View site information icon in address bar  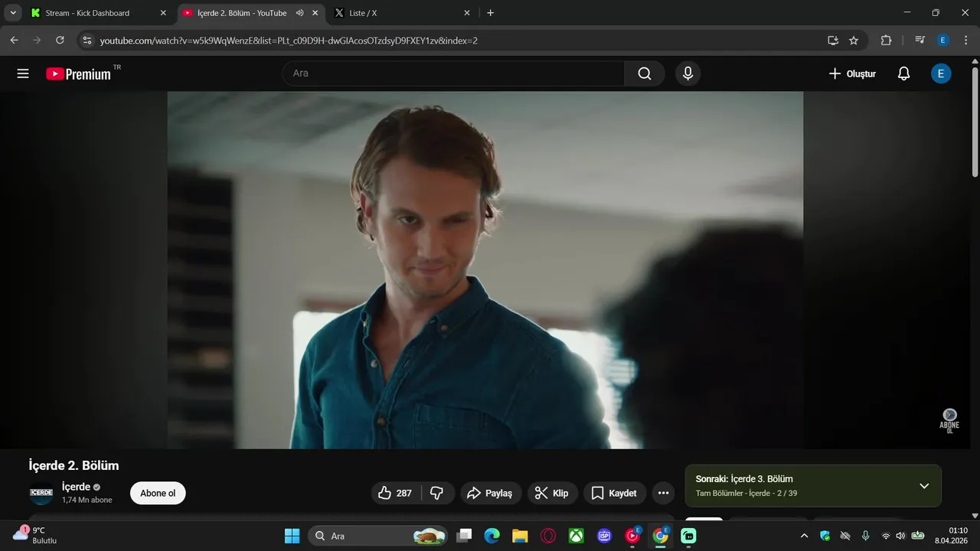click(87, 41)
